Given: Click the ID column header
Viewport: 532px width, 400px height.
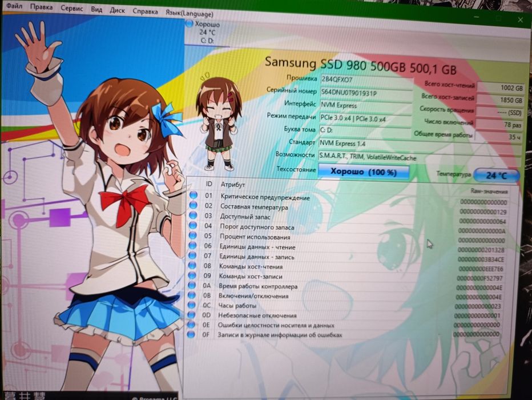Looking at the screenshot, I should 209,184.
